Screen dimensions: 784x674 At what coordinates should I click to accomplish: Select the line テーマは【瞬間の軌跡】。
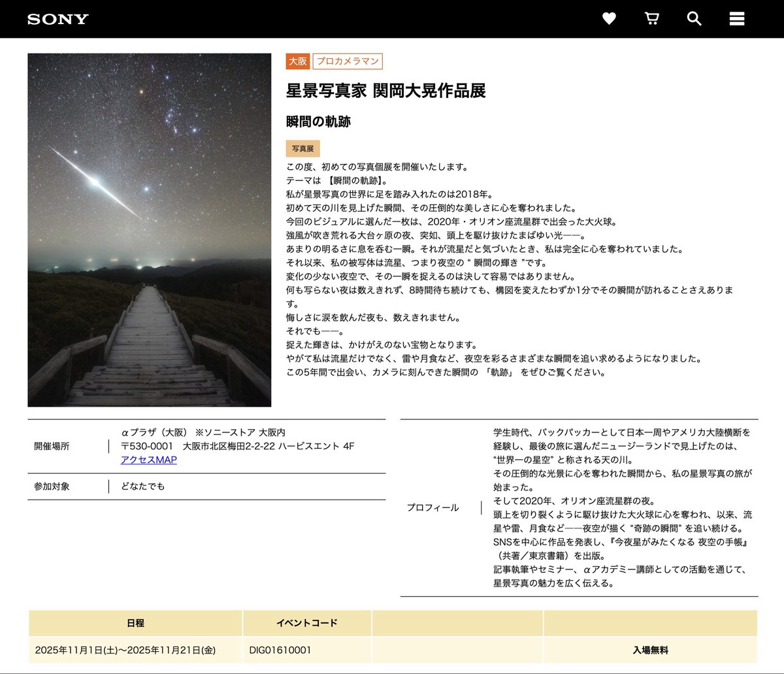[338, 180]
